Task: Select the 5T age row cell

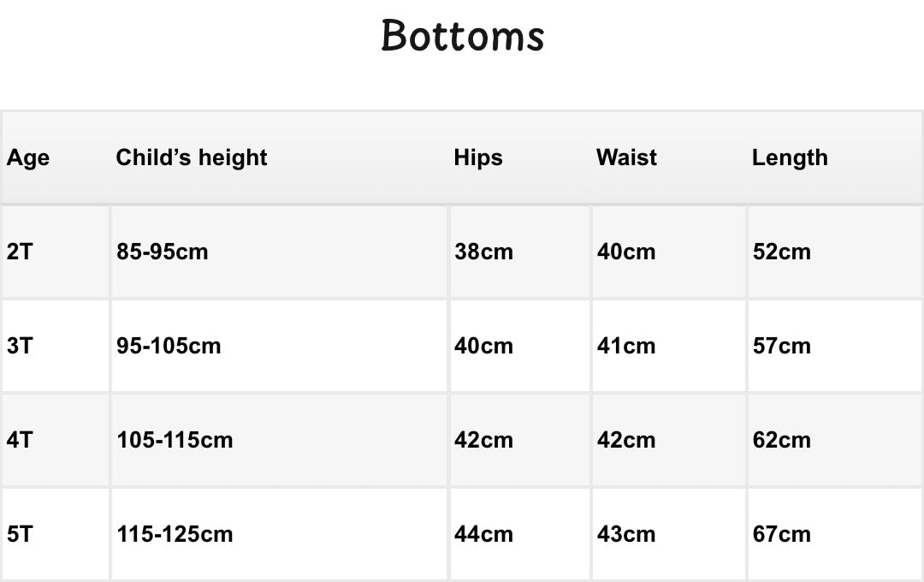Action: click(x=56, y=534)
